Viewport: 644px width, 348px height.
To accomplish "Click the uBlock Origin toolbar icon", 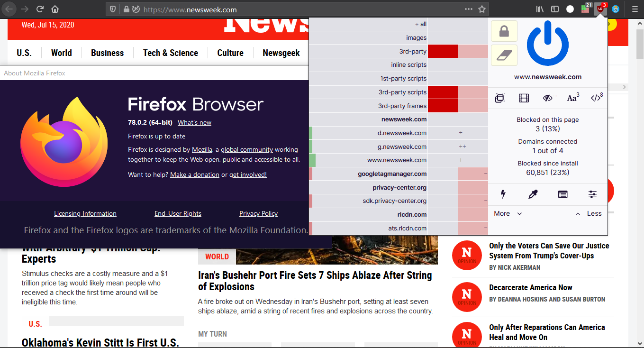I will [601, 8].
